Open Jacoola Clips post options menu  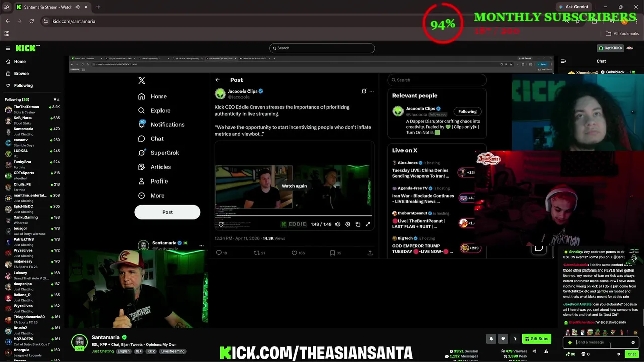[x=372, y=91]
